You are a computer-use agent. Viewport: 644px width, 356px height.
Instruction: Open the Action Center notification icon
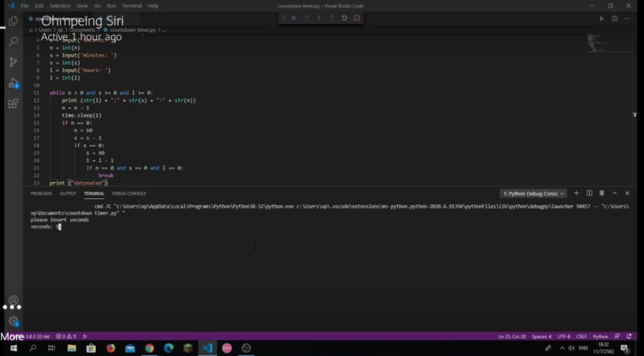(x=625, y=348)
